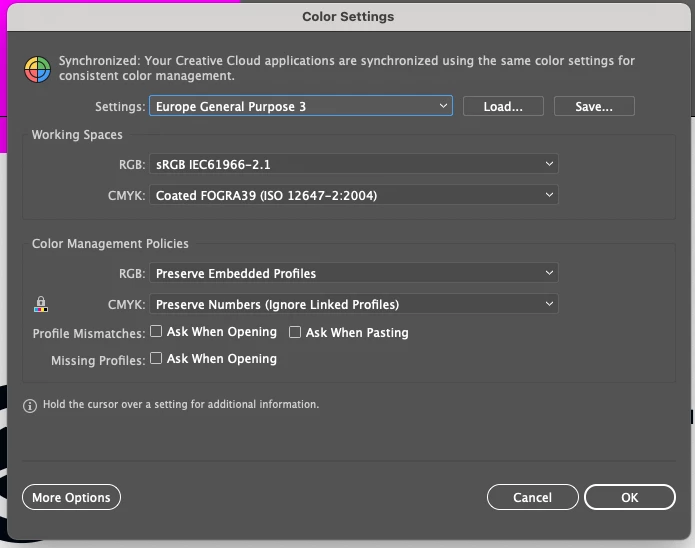Click the Working Spaces section label
Image resolution: width=695 pixels, height=548 pixels.
pos(77,135)
